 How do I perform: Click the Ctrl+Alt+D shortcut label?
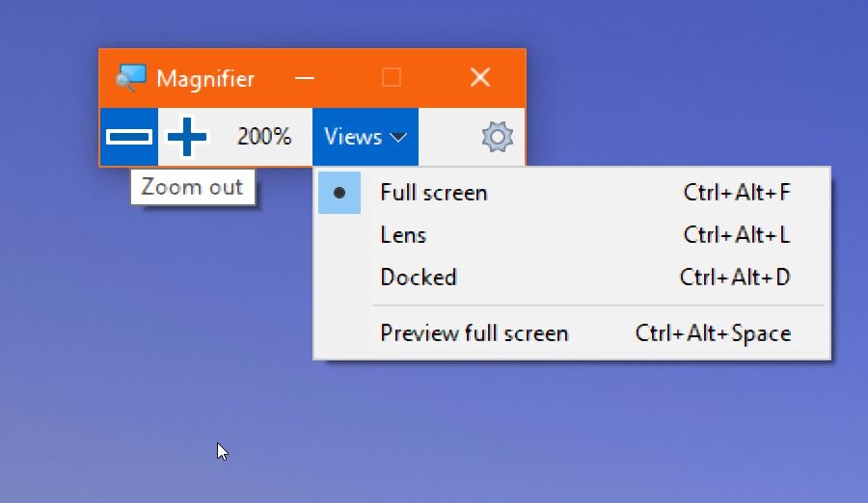click(735, 278)
